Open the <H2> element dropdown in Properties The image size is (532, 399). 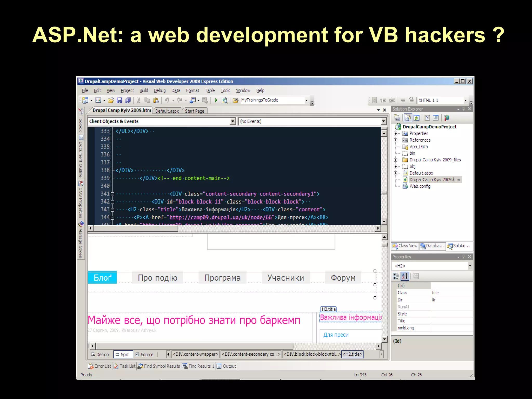[470, 266]
